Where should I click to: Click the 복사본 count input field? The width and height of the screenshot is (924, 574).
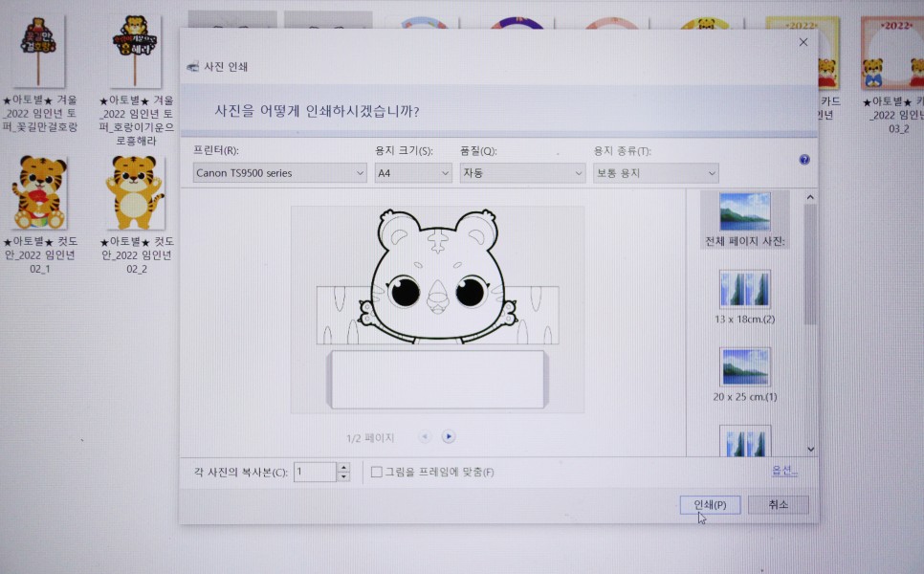[315, 472]
